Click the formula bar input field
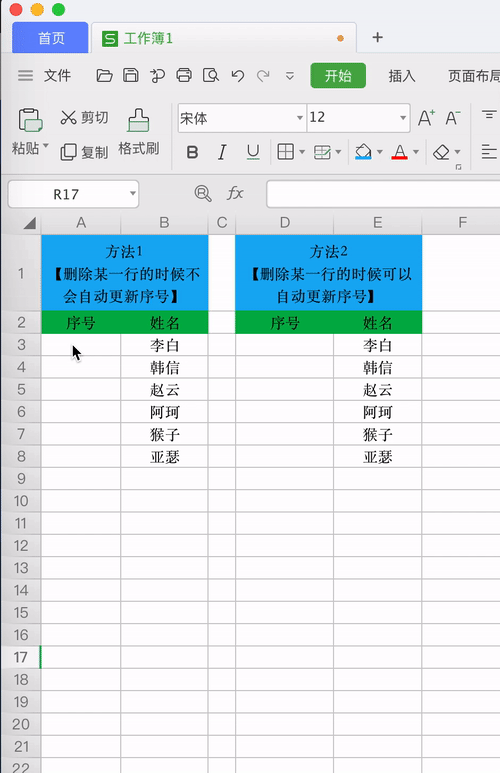Screen dimensions: 500x773 pos(383,194)
